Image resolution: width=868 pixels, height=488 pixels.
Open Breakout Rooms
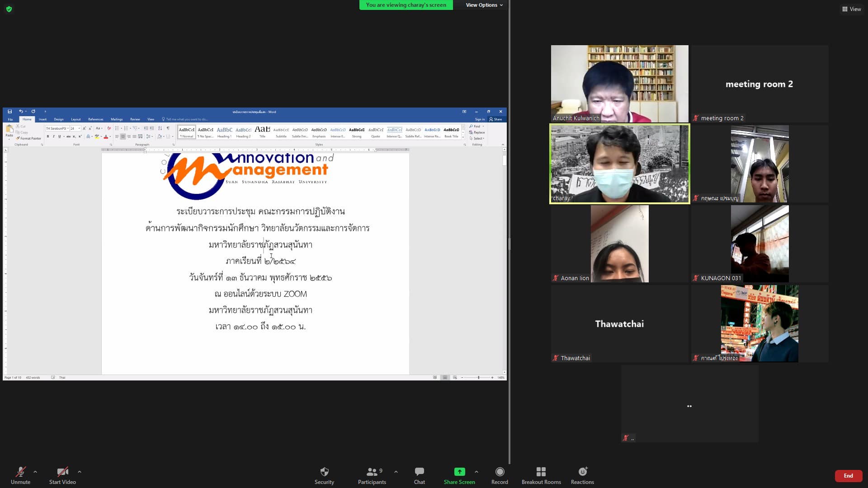click(x=541, y=475)
